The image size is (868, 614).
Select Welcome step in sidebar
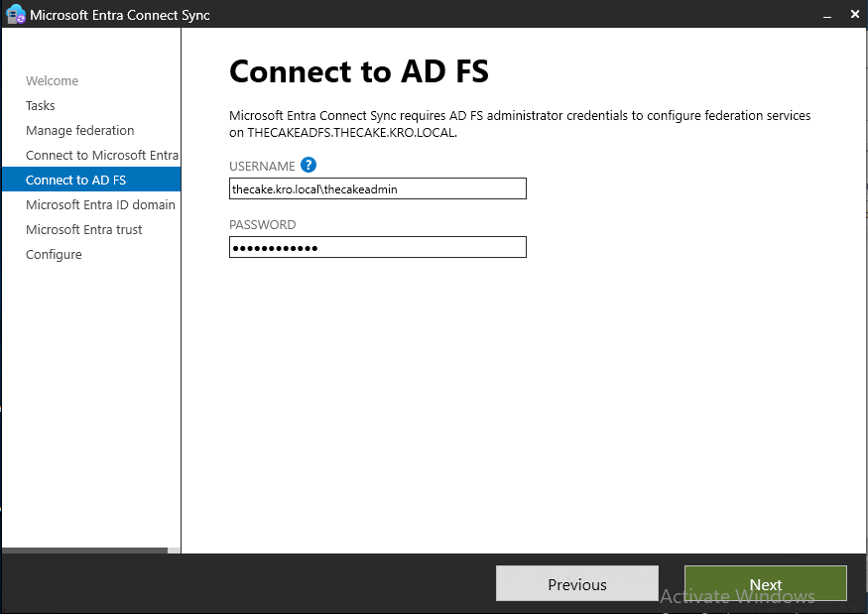pyautogui.click(x=52, y=80)
